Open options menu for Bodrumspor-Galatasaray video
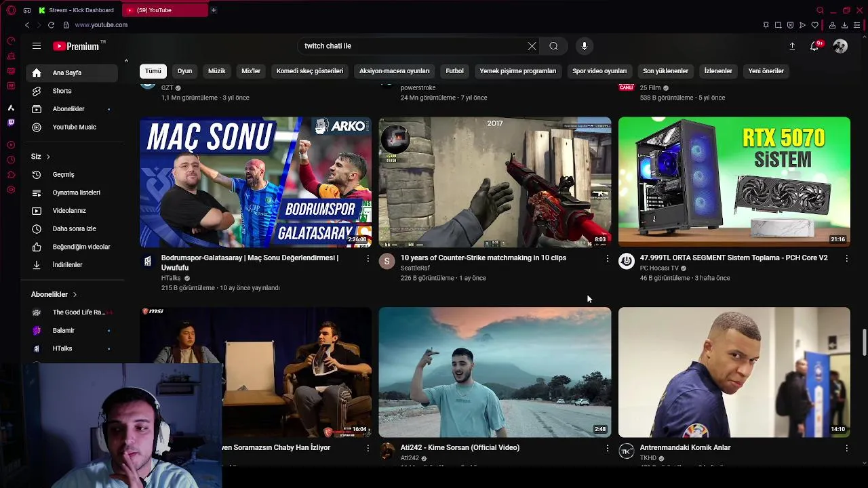Screen dimensions: 868x488 pyautogui.click(x=368, y=258)
